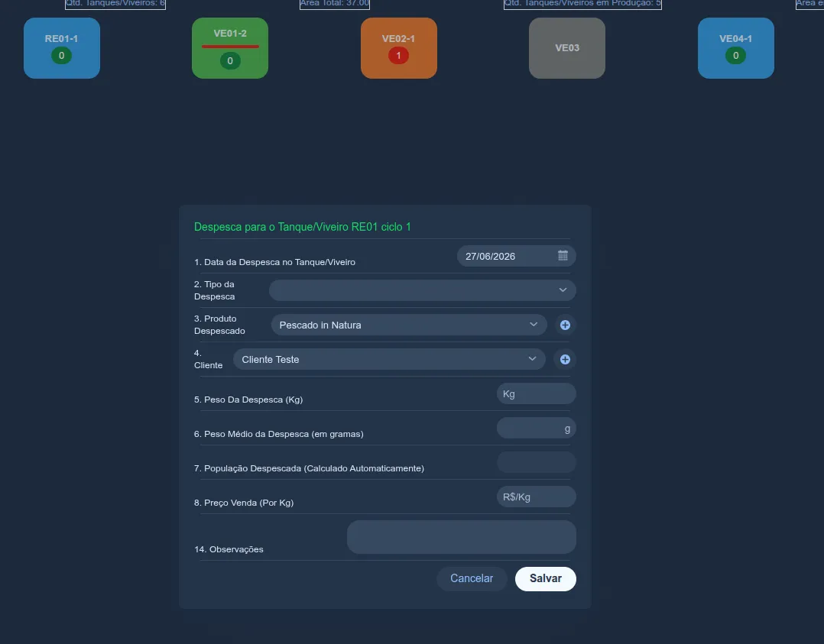824x644 pixels.
Task: Select the VE04-1 tank tile
Action: 735,48
